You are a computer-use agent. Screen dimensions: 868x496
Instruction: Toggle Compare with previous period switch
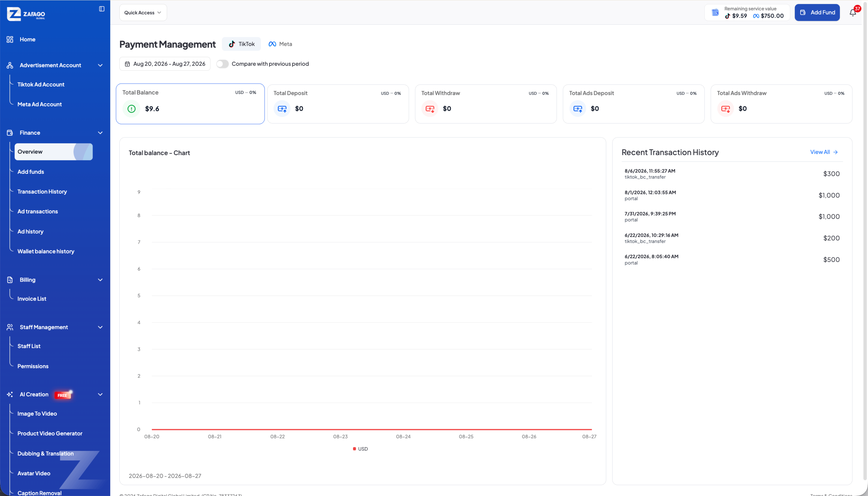pyautogui.click(x=222, y=64)
